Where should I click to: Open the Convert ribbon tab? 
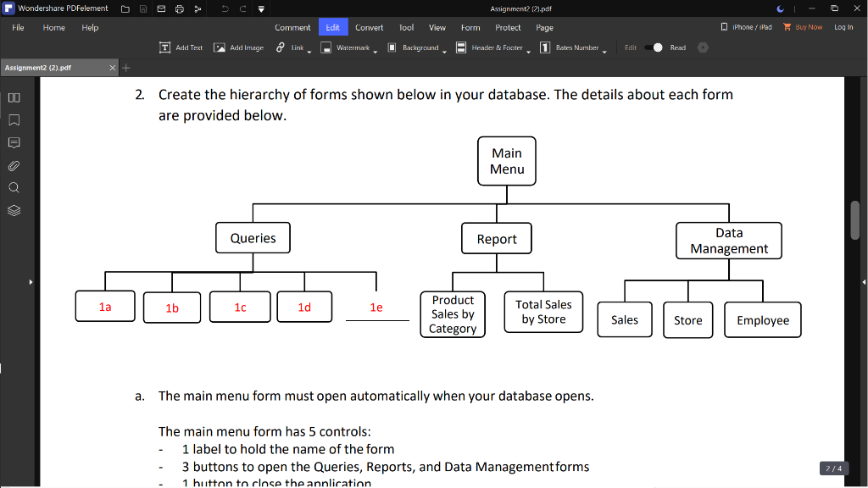point(369,27)
